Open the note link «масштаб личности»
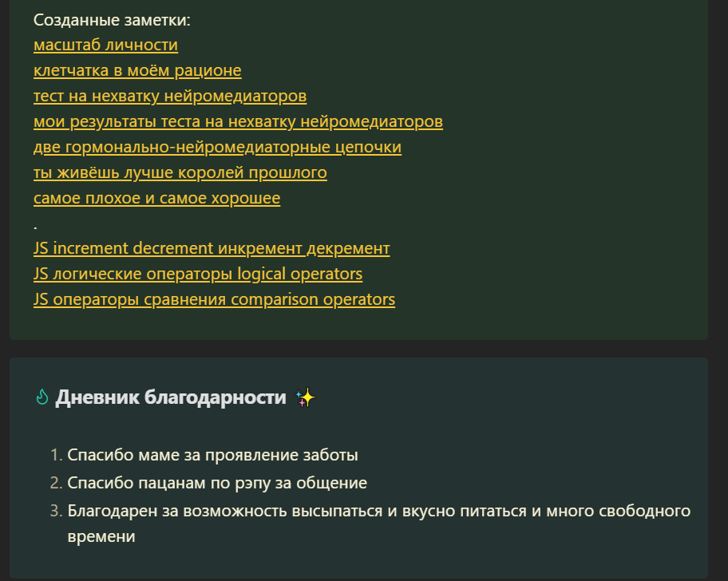 (105, 45)
